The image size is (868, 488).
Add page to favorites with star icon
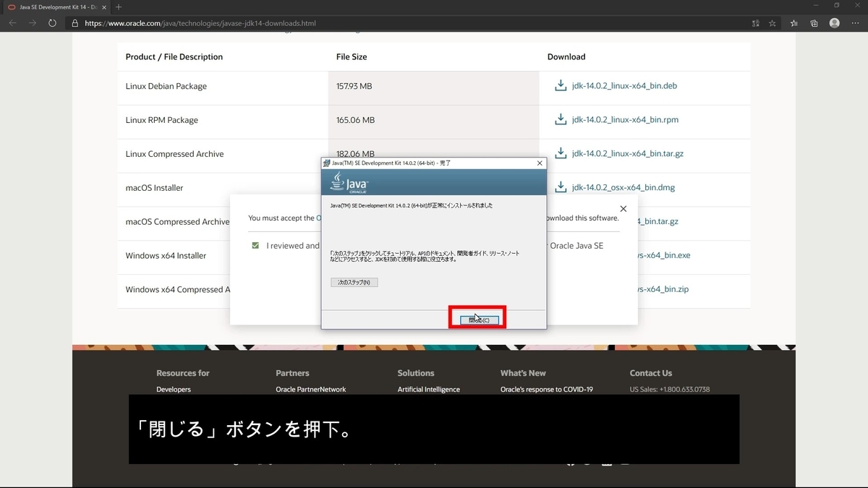pyautogui.click(x=773, y=23)
